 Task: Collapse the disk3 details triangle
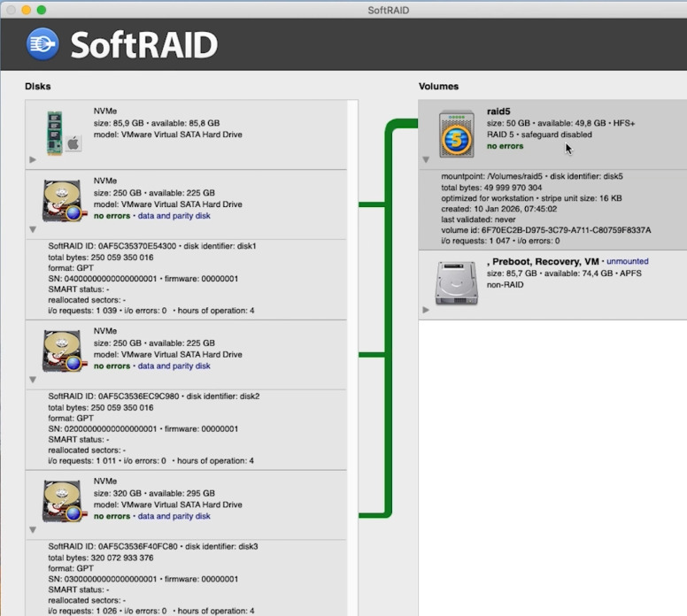click(33, 529)
